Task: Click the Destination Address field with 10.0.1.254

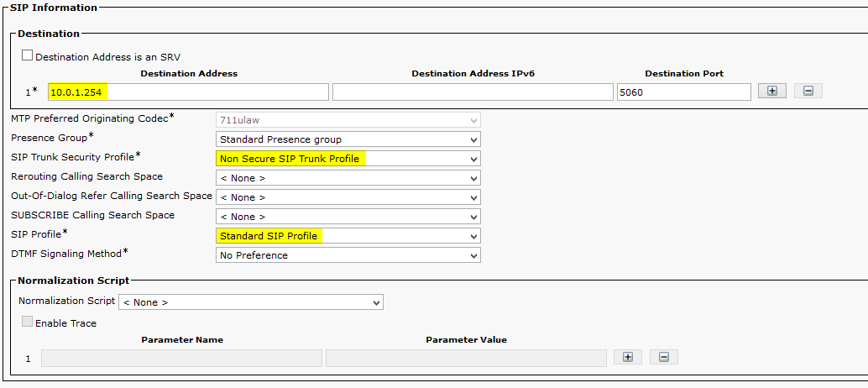Action: (188, 92)
